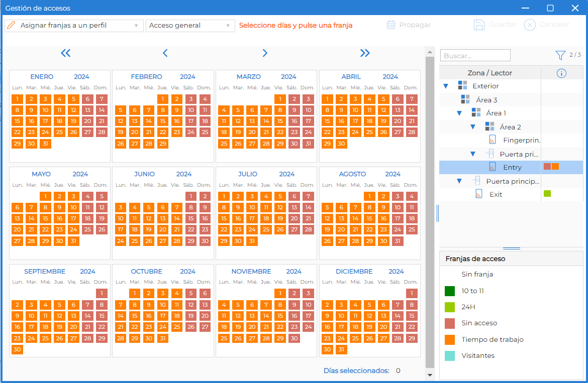Select day 15 in Enero calendar
The height and width of the screenshot is (383, 588).
[x=17, y=121]
